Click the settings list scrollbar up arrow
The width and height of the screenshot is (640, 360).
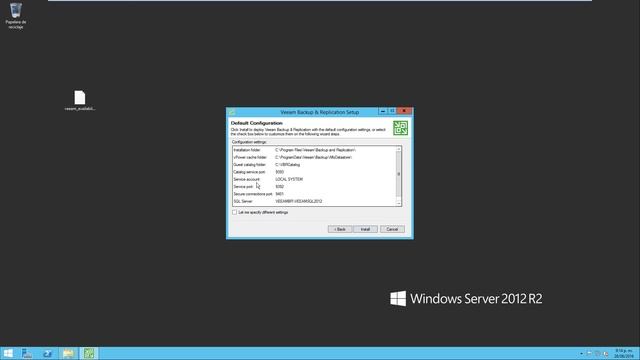[x=399, y=149]
